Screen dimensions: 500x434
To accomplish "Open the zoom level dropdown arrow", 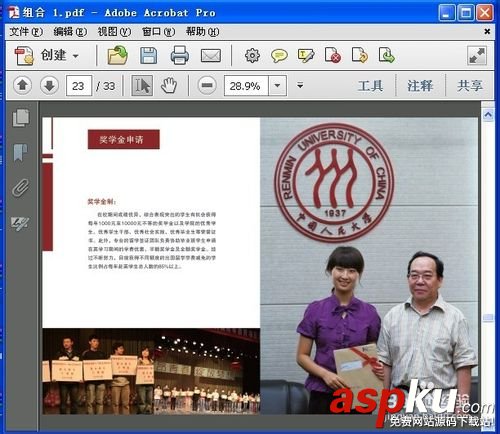I will click(x=277, y=86).
